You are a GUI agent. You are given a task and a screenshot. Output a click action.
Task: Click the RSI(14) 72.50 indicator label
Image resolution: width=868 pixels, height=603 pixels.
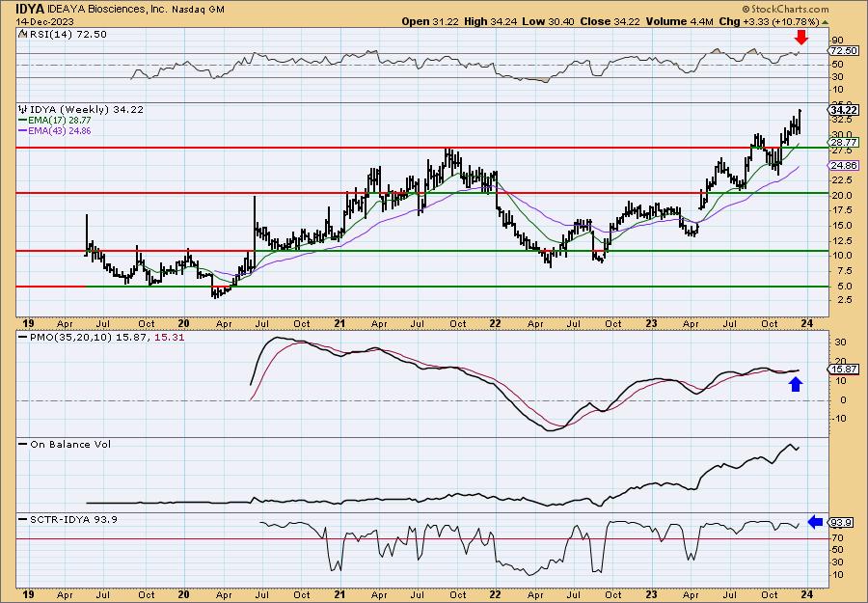(68, 35)
